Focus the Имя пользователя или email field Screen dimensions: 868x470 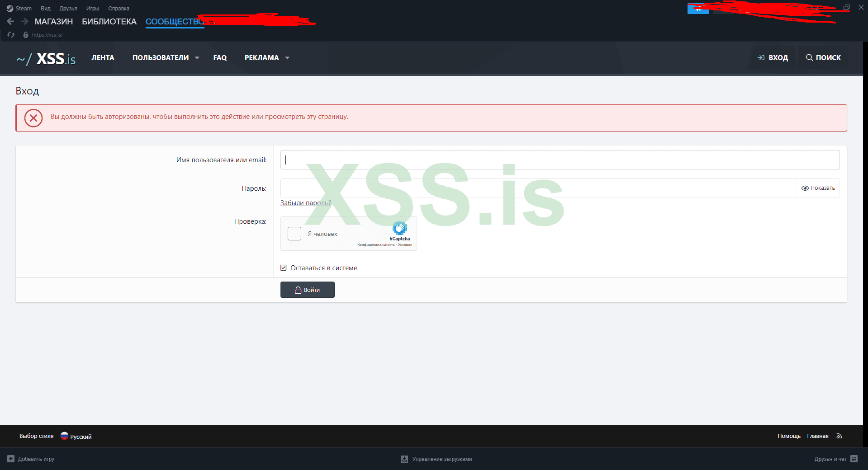(560, 160)
